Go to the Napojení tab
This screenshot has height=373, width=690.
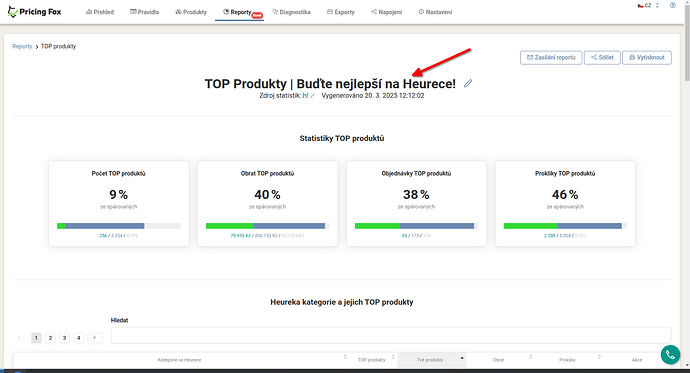pyautogui.click(x=386, y=12)
